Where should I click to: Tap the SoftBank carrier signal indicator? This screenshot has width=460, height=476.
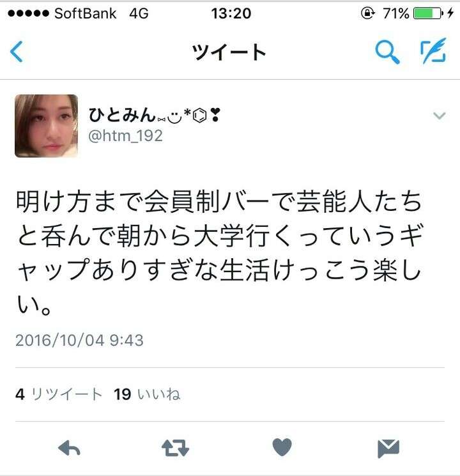pos(62,13)
